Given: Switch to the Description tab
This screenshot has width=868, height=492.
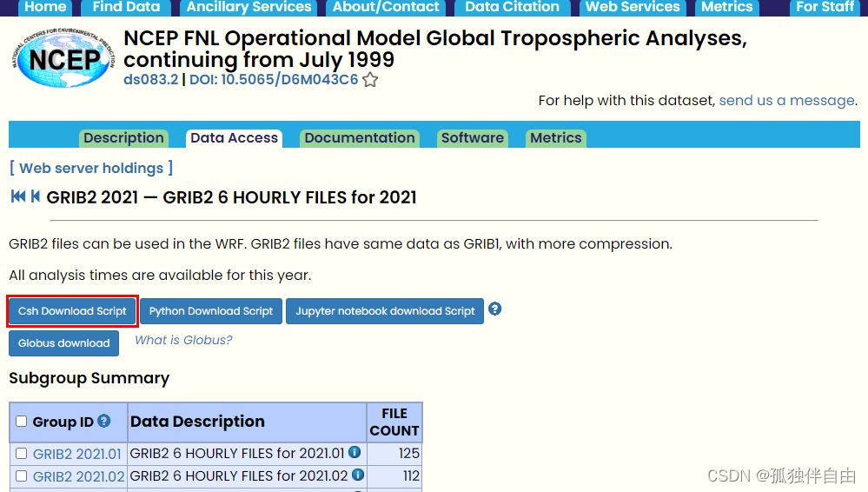Looking at the screenshot, I should click(123, 138).
